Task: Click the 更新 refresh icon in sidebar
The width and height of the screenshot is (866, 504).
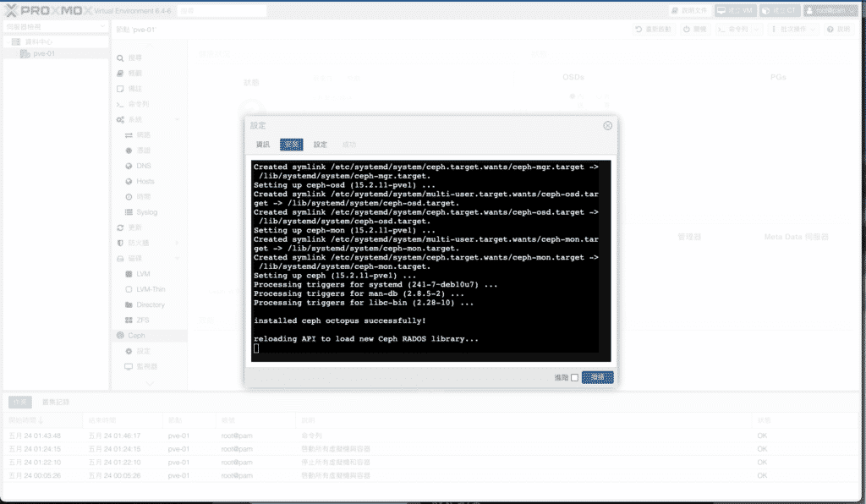Action: 120,227
